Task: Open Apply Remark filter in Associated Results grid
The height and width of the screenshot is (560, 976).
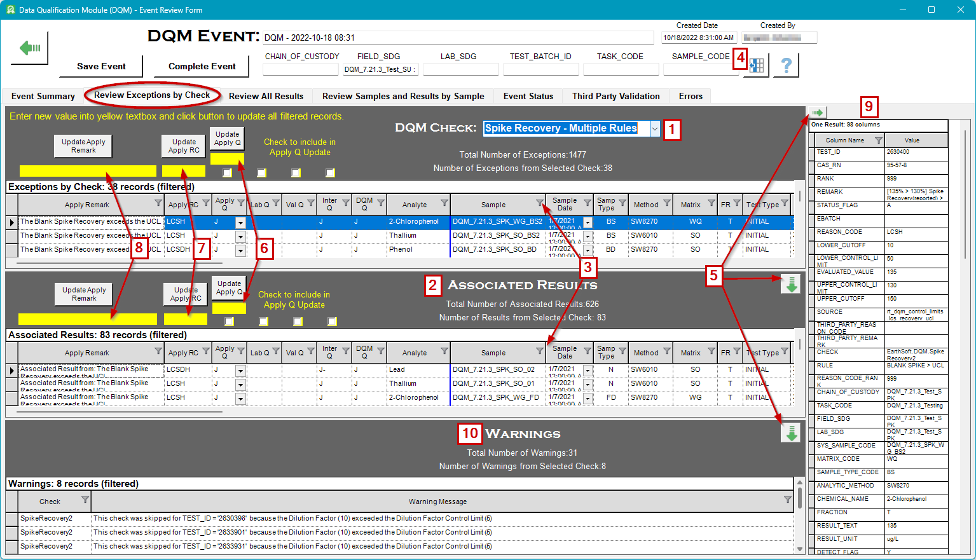Action: (158, 351)
